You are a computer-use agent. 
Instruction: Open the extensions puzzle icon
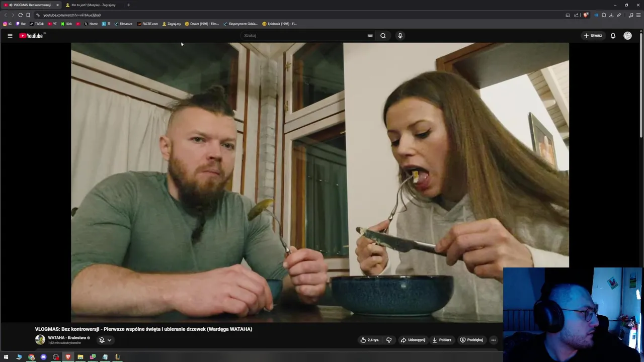pos(604,15)
